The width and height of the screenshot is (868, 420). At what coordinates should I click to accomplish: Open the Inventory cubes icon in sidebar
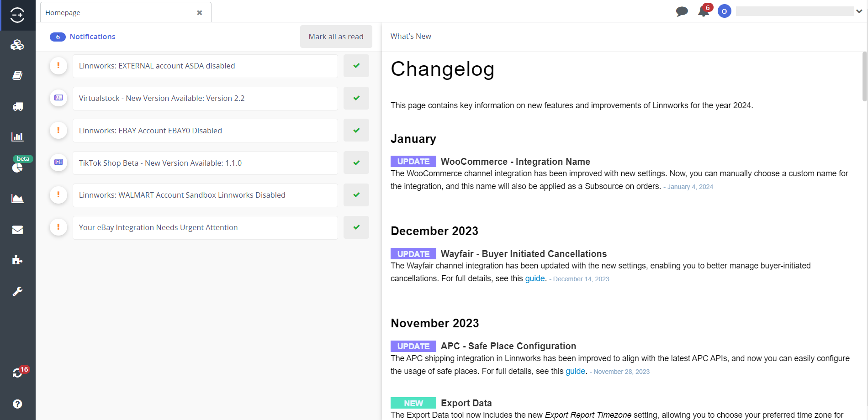click(17, 45)
